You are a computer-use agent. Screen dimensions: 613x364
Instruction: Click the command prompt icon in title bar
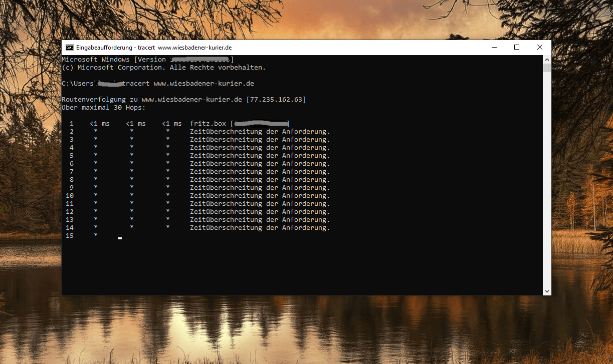pos(70,48)
